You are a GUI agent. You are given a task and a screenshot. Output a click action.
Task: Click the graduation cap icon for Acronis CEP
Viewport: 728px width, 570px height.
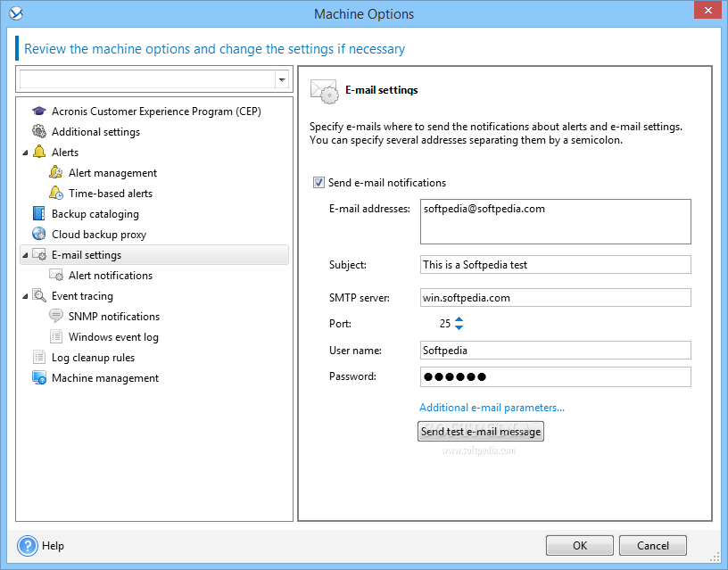tap(39, 112)
